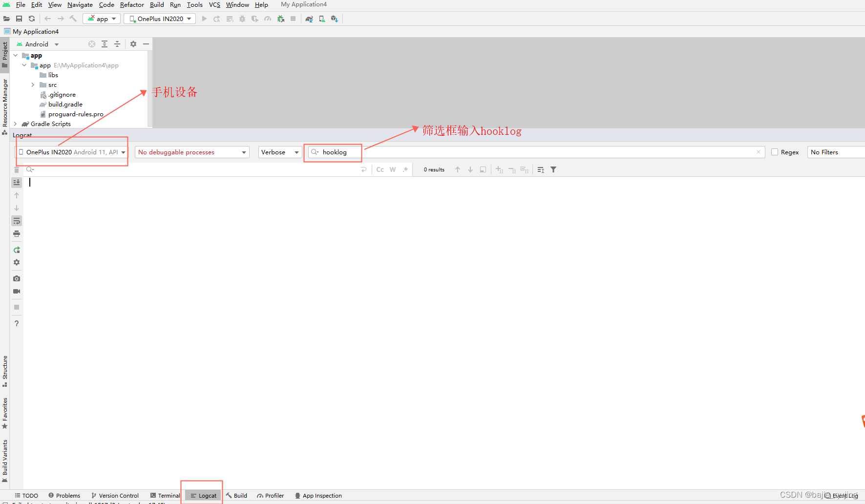Select proguard-rules.pro file

(x=76, y=114)
